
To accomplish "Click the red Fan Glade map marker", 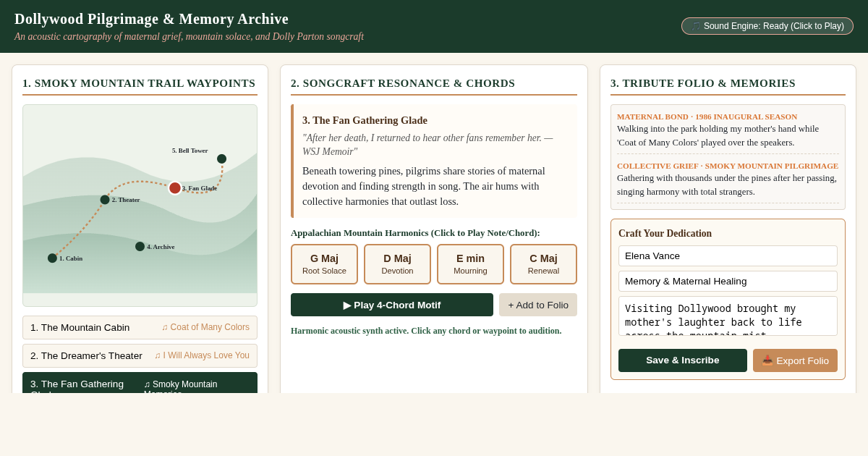I will (x=175, y=188).
